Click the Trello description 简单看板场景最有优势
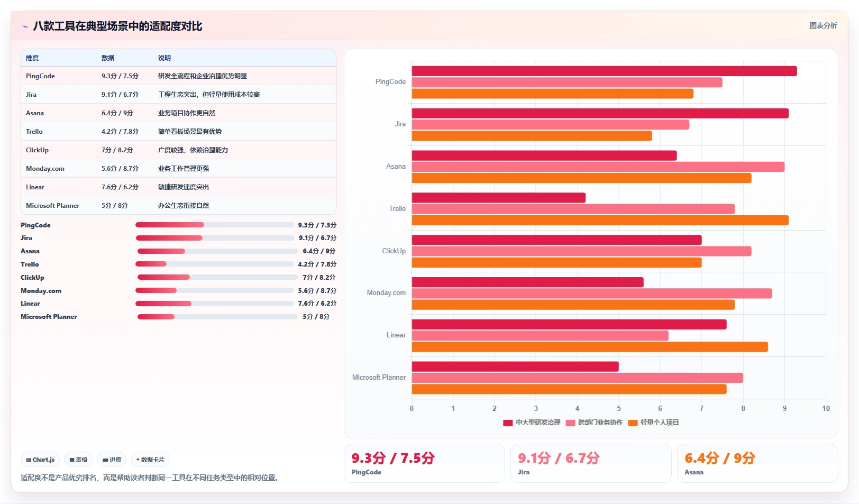 [x=190, y=132]
